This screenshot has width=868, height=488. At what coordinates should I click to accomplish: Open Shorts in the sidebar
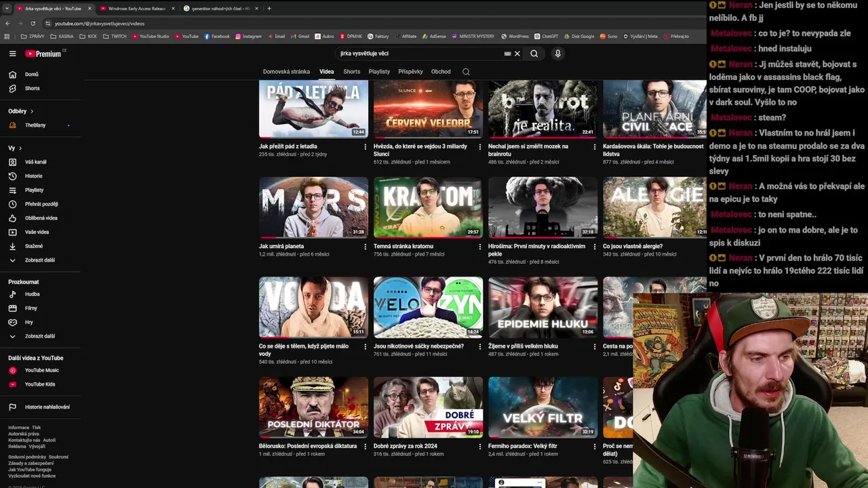[32, 88]
